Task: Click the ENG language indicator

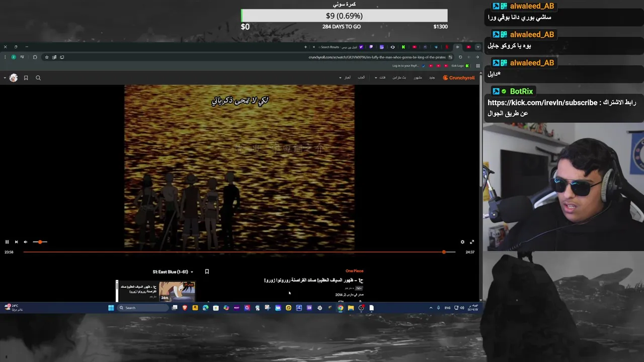Action: (x=447, y=308)
